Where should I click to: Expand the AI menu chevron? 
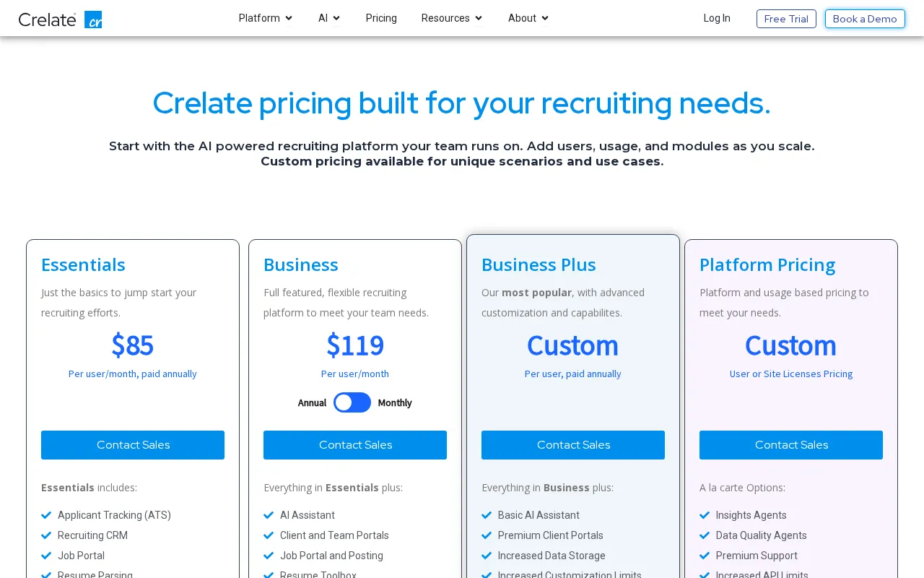pyautogui.click(x=336, y=18)
